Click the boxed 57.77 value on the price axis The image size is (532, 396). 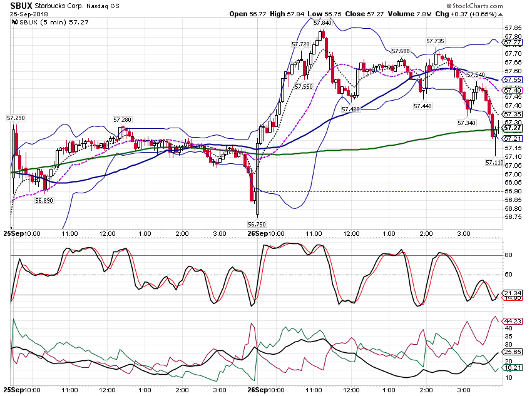pos(513,43)
